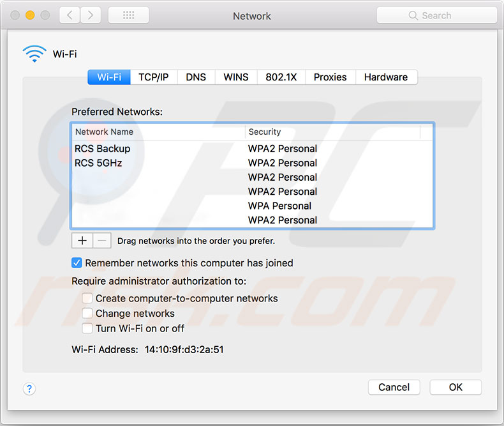The height and width of the screenshot is (426, 504).
Task: Click the Wi-Fi signal icon in header
Action: 34,54
